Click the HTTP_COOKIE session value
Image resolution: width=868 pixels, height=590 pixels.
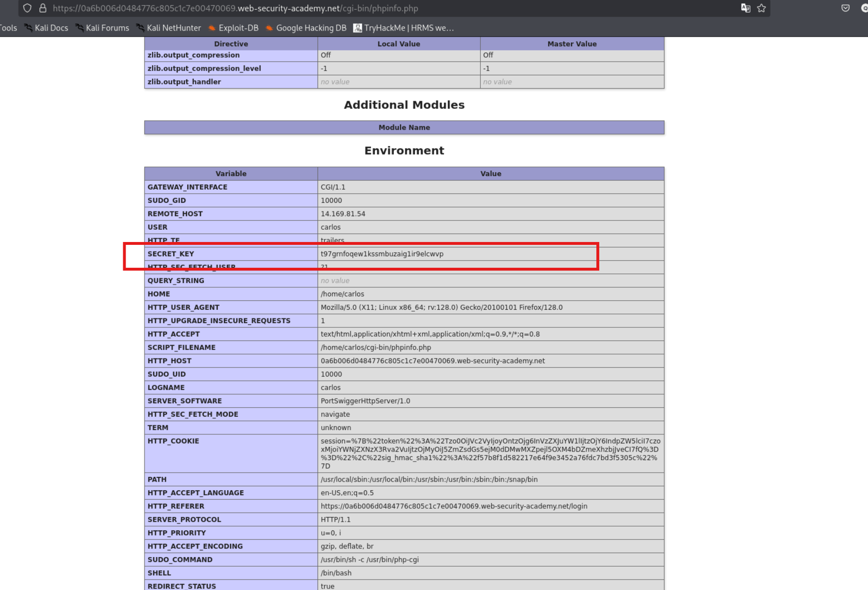pyautogui.click(x=490, y=453)
